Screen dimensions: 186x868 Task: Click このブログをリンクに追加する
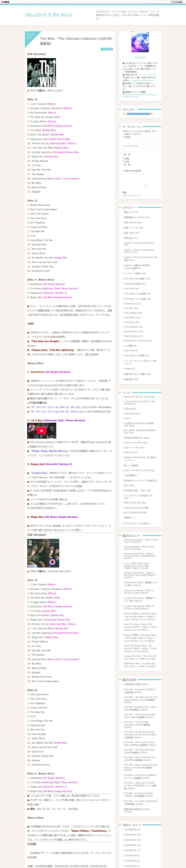[137, 523]
